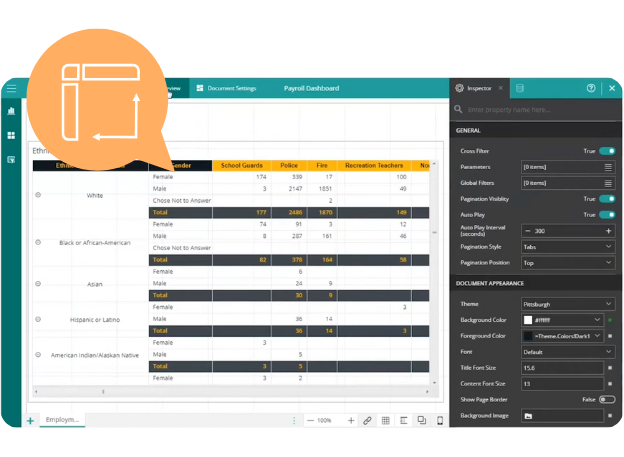Click the Police column header

pos(289,165)
